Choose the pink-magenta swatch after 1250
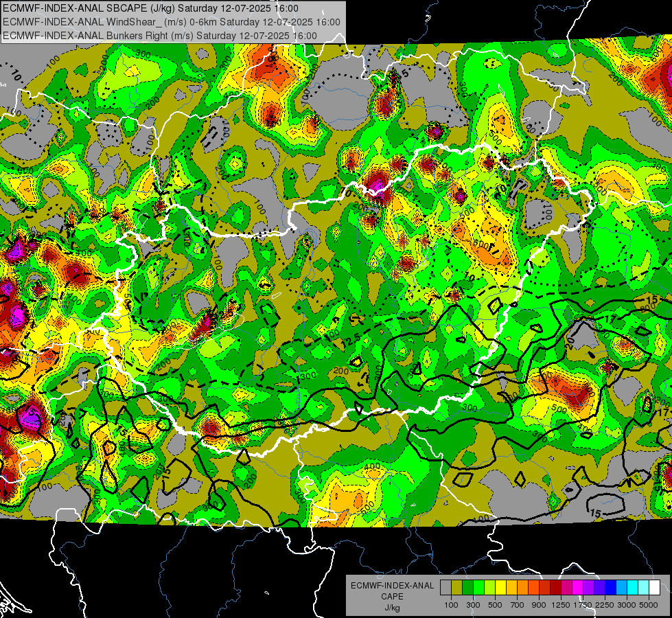This screenshot has width=672, height=618. click(x=566, y=588)
